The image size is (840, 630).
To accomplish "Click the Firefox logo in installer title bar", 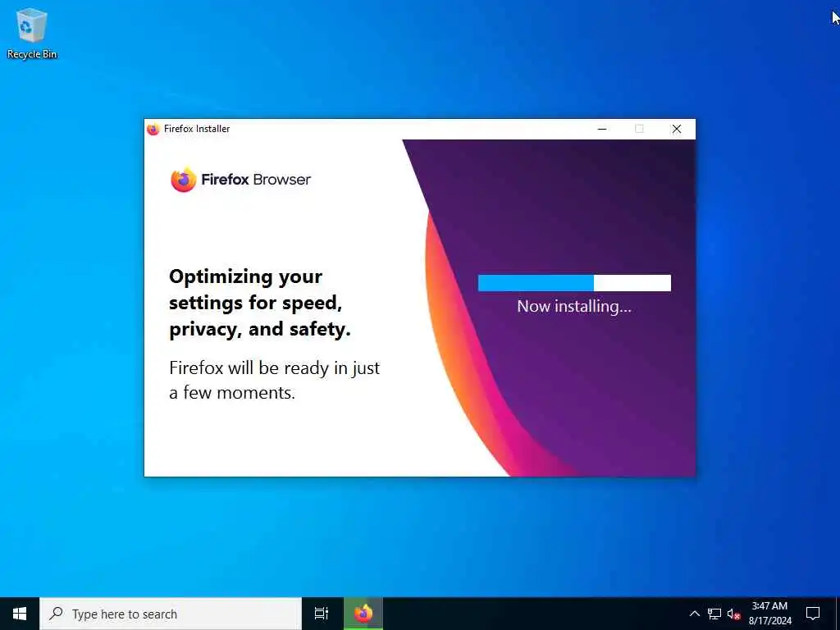I will point(153,129).
